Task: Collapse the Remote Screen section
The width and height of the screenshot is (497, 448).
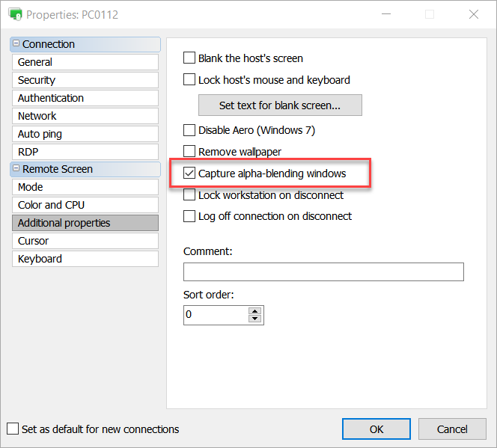Action: pyautogui.click(x=16, y=169)
